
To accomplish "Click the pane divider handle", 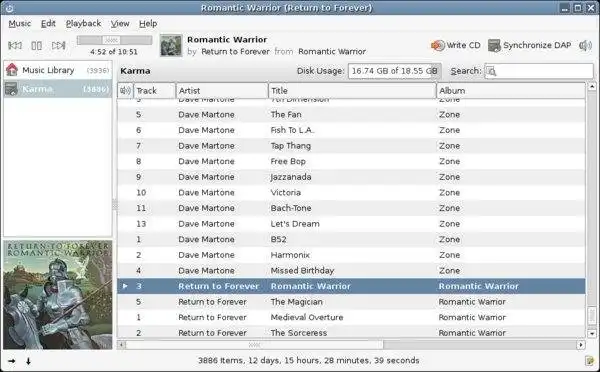I will click(114, 205).
